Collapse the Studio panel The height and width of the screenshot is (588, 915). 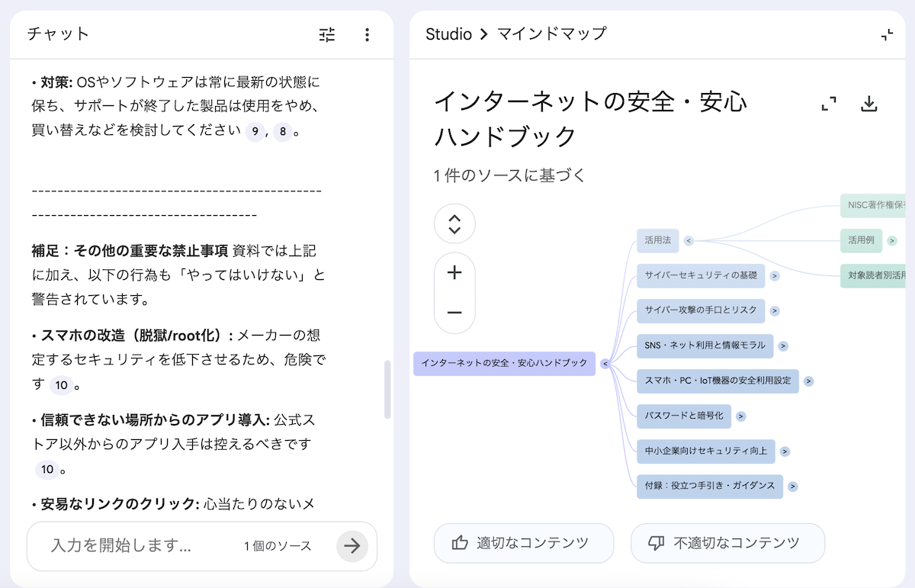coord(886,34)
